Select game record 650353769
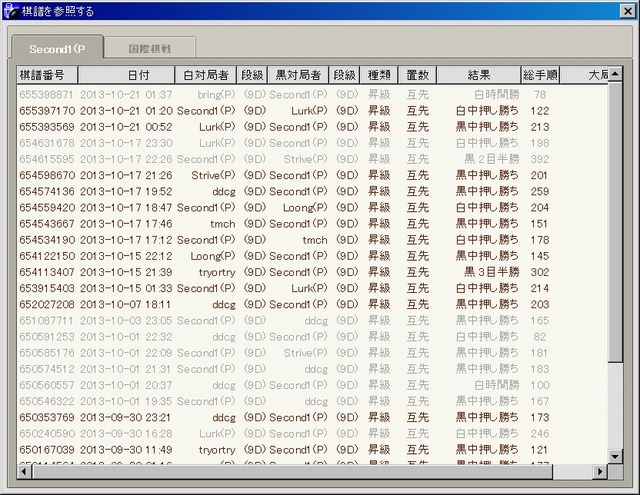Image resolution: width=640 pixels, height=495 pixels. [312, 417]
